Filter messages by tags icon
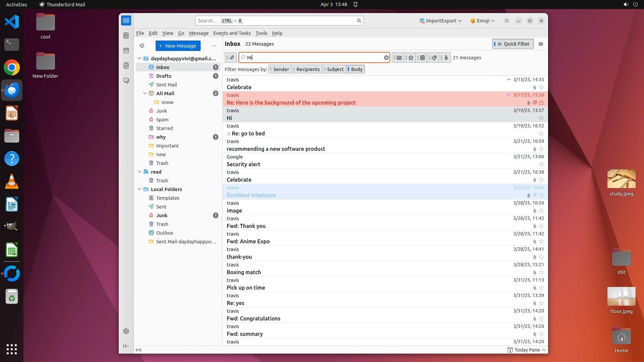644x362 pixels. (434, 58)
